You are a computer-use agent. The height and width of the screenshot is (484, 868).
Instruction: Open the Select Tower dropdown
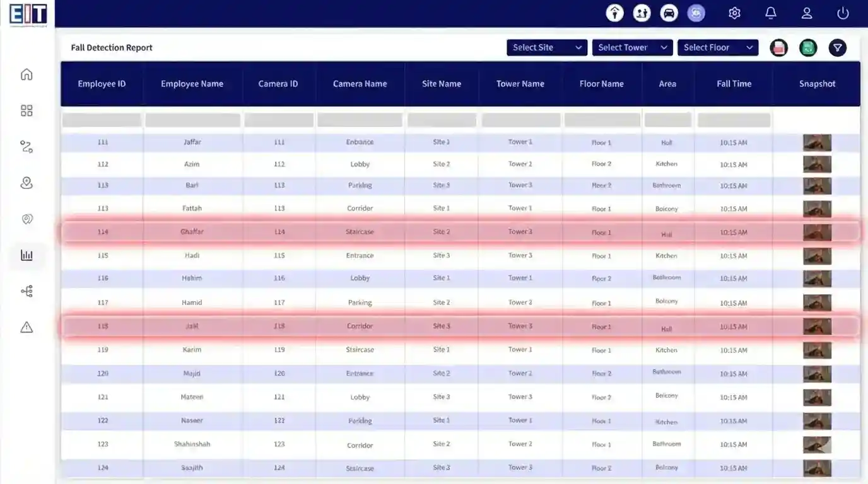632,48
